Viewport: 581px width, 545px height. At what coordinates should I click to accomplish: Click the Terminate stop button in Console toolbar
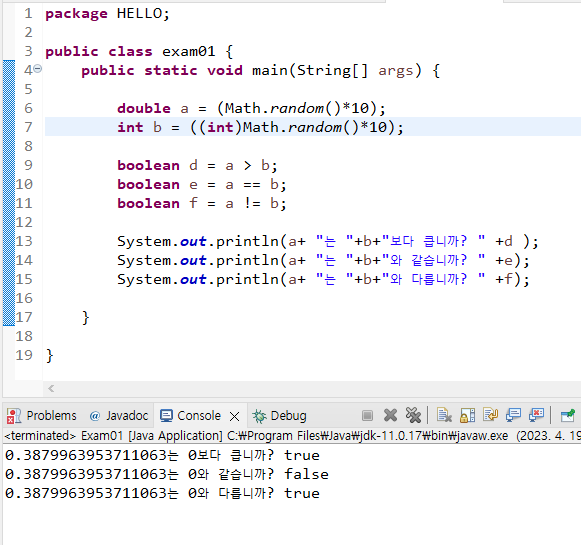(367, 415)
